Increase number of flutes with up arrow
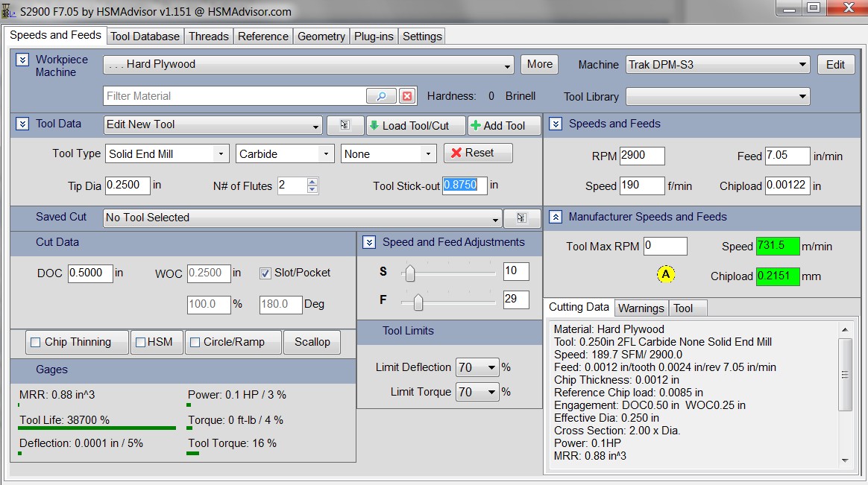The height and width of the screenshot is (485, 868). coord(312,182)
